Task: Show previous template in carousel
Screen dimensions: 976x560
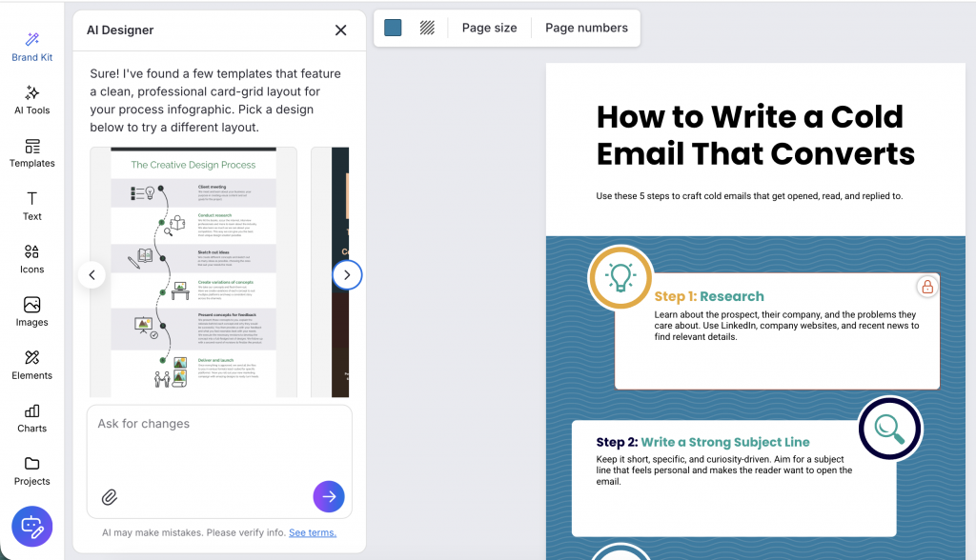Action: point(92,275)
